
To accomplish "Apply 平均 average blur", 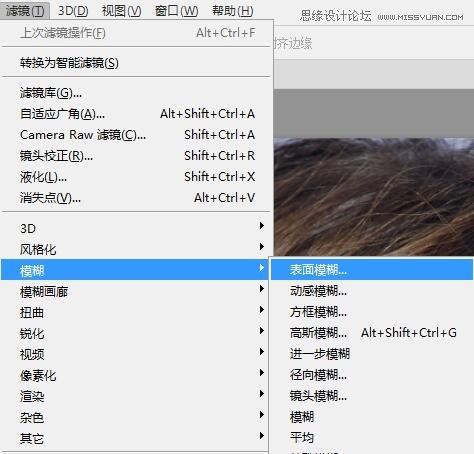I will (x=372, y=437).
